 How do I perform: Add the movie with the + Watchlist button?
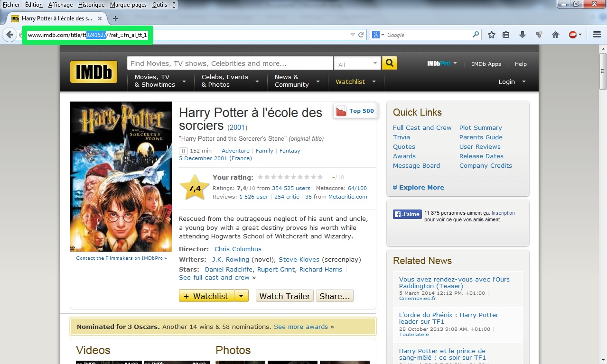click(206, 296)
